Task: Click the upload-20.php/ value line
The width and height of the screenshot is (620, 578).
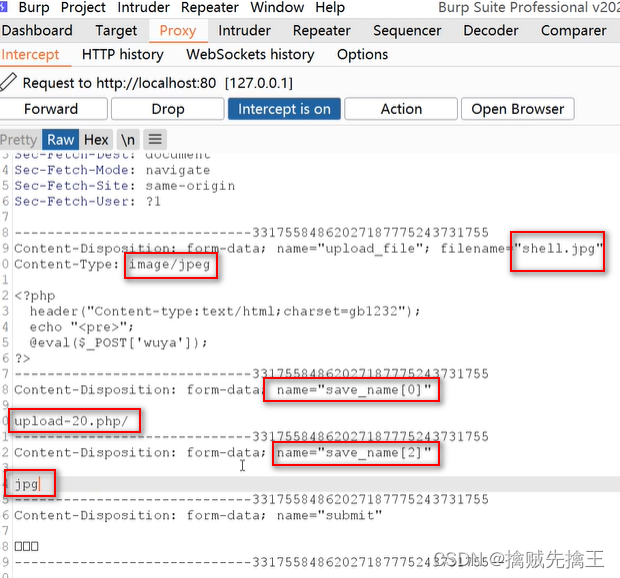Action: pos(71,421)
